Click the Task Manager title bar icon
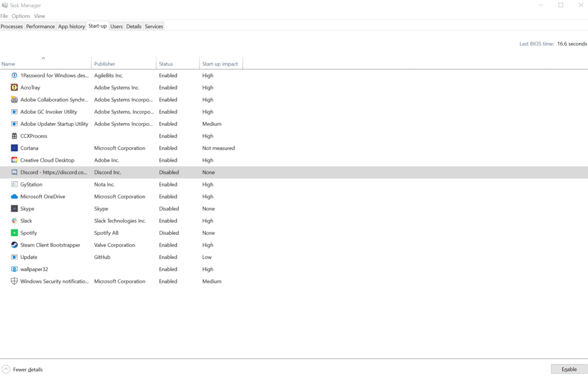588x376 pixels. [5, 5]
